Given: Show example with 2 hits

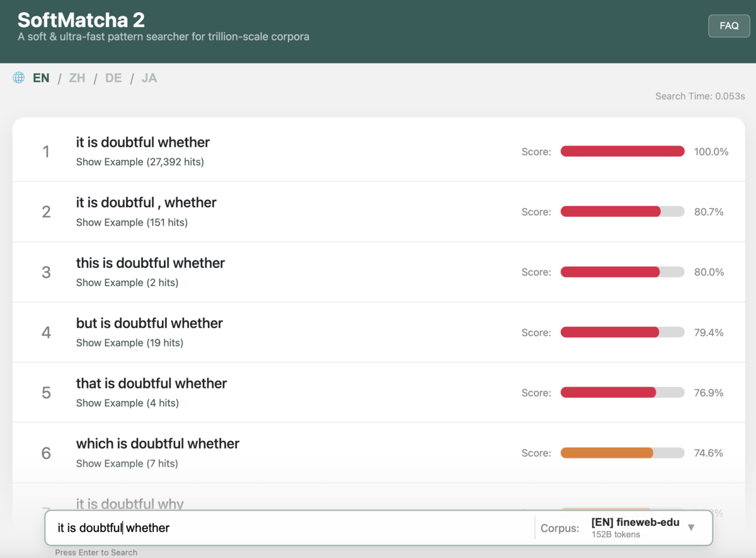Looking at the screenshot, I should (127, 282).
